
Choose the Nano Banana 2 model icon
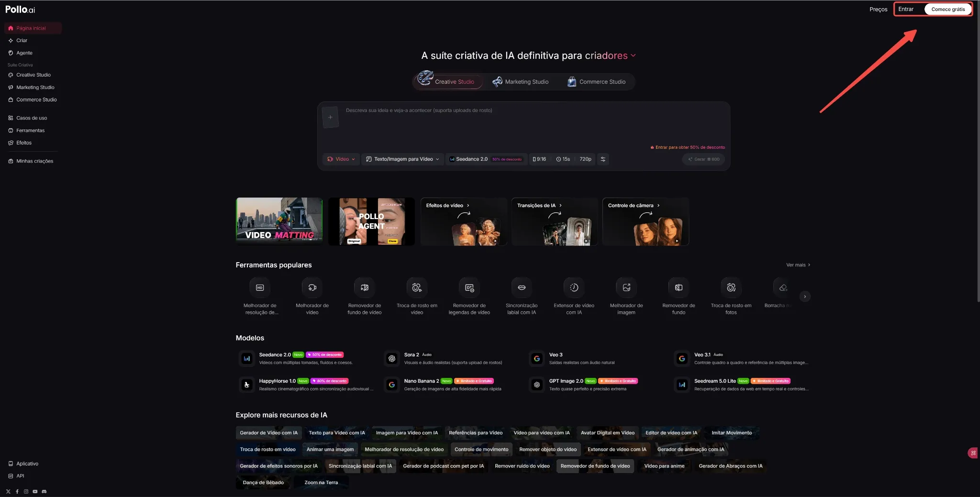coord(392,385)
